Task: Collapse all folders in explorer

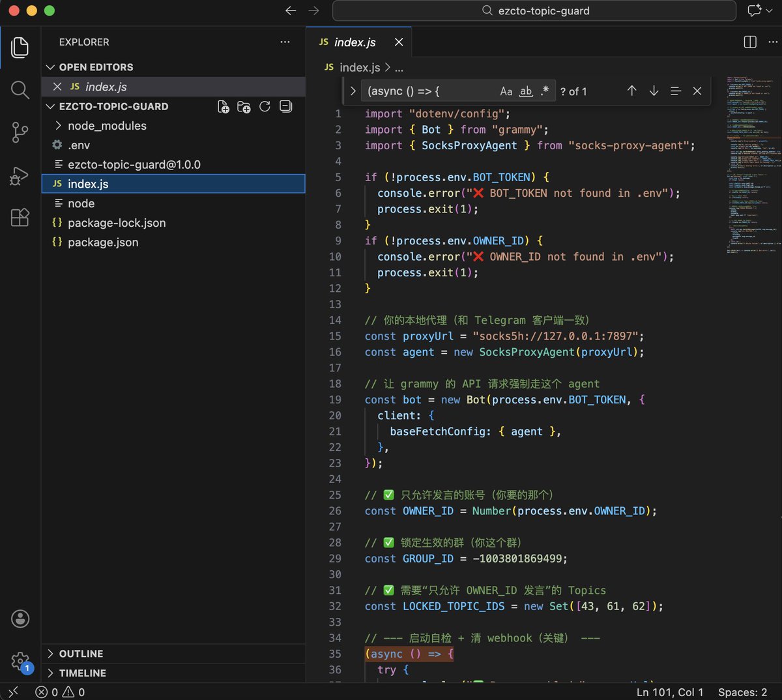Action: [x=285, y=107]
